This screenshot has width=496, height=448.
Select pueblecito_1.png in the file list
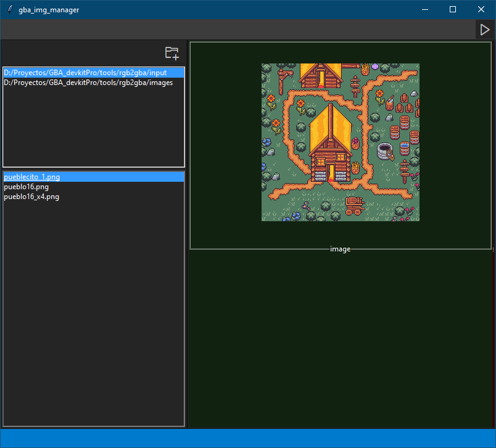click(x=94, y=177)
